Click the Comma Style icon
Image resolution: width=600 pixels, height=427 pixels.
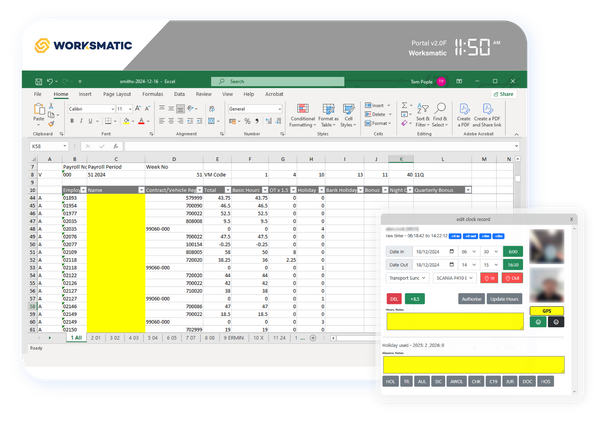pyautogui.click(x=257, y=121)
